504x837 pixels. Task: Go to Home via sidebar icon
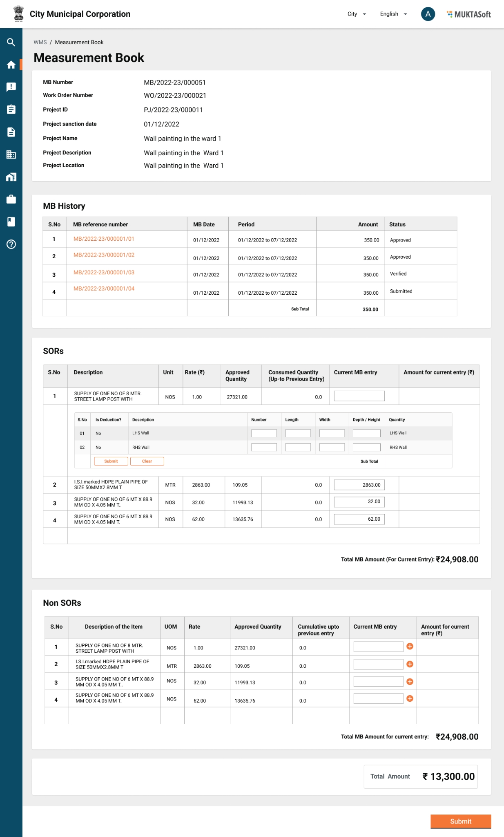(11, 65)
